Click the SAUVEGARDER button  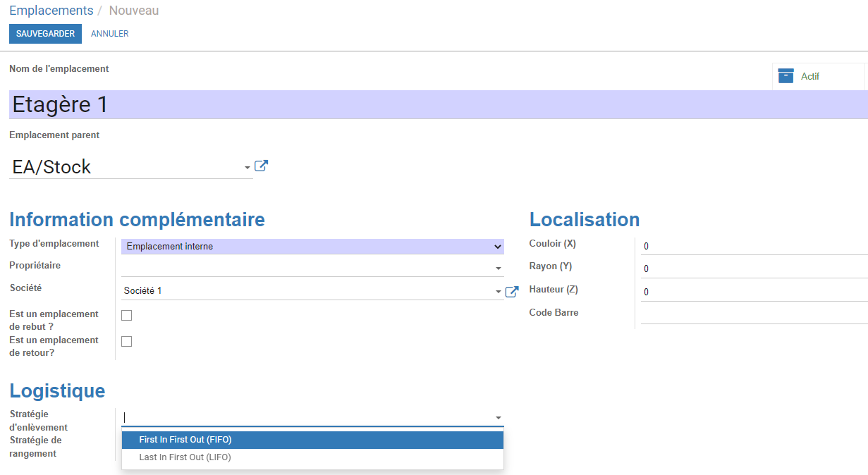(x=45, y=34)
